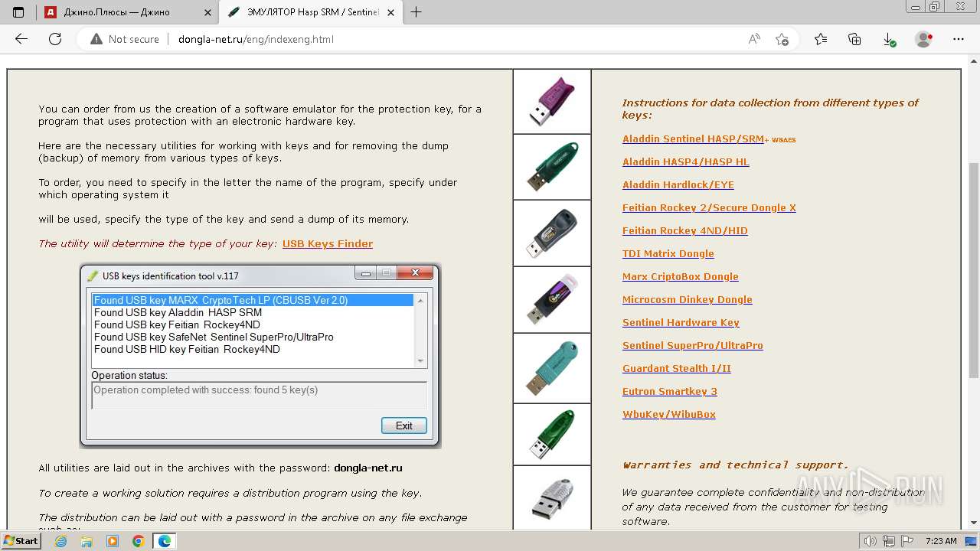980x551 pixels.
Task: Open the Guardant Stealth I/II link
Action: [677, 368]
